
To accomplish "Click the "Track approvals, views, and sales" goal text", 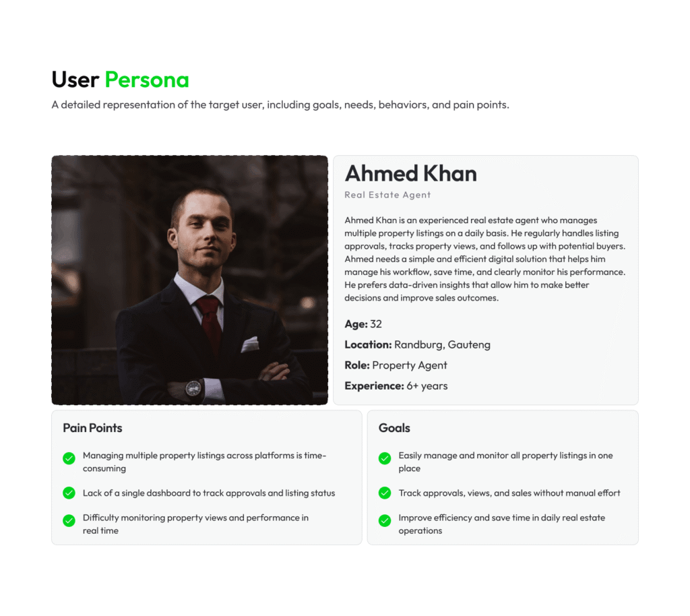I will 509,493.
